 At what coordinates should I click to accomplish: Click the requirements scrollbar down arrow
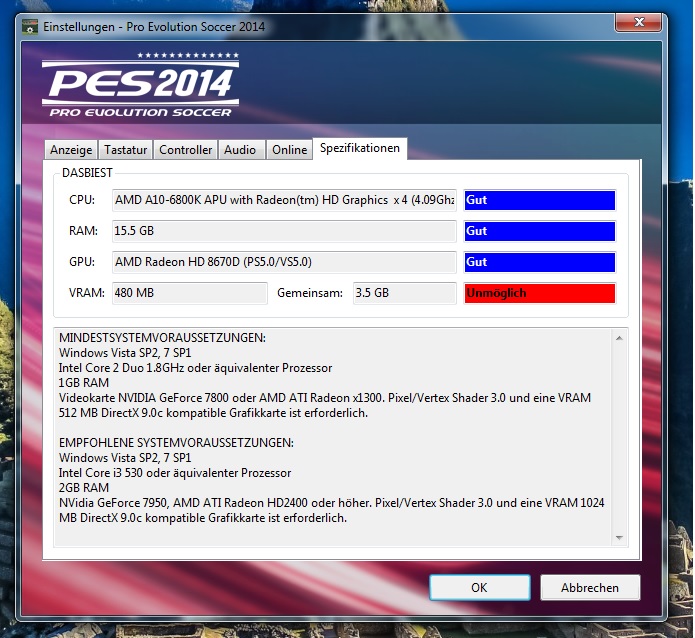[619, 538]
